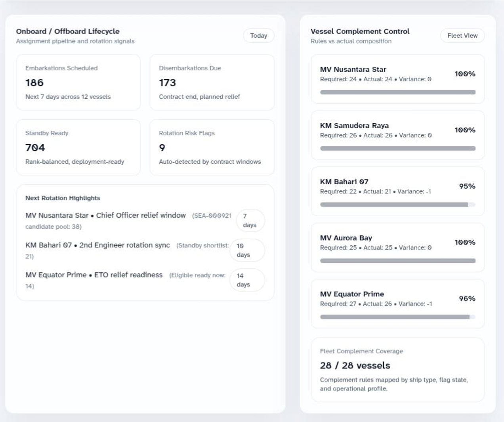Select the KM Samudera Raya complement card
504x422 pixels.
click(x=398, y=135)
